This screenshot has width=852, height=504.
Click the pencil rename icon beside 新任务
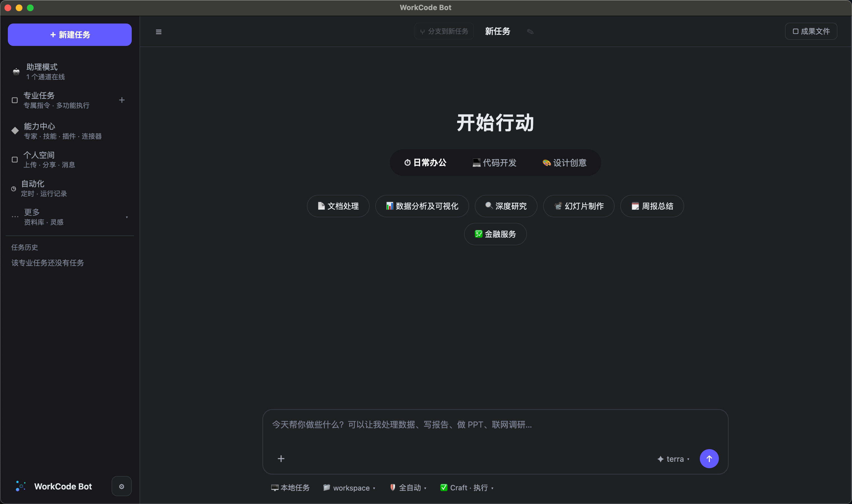tap(530, 32)
